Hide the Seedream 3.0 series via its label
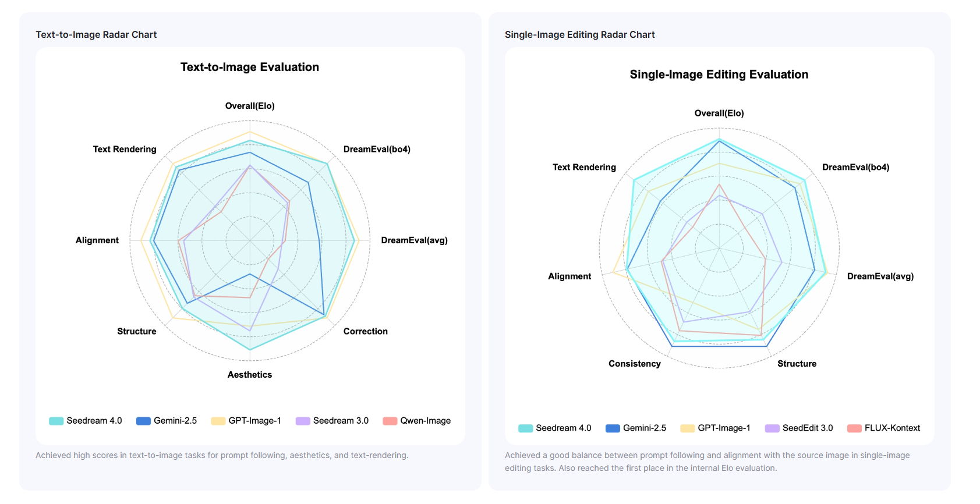 coord(341,421)
